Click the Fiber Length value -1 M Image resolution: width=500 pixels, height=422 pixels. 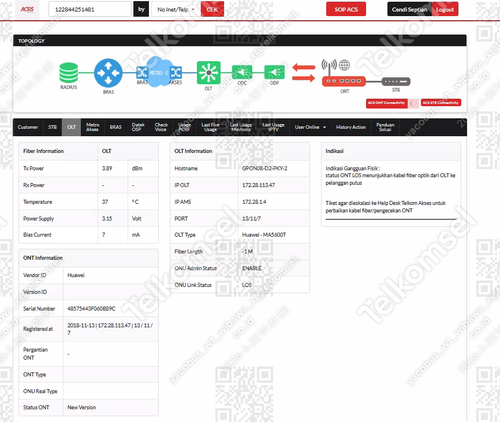coord(248,251)
